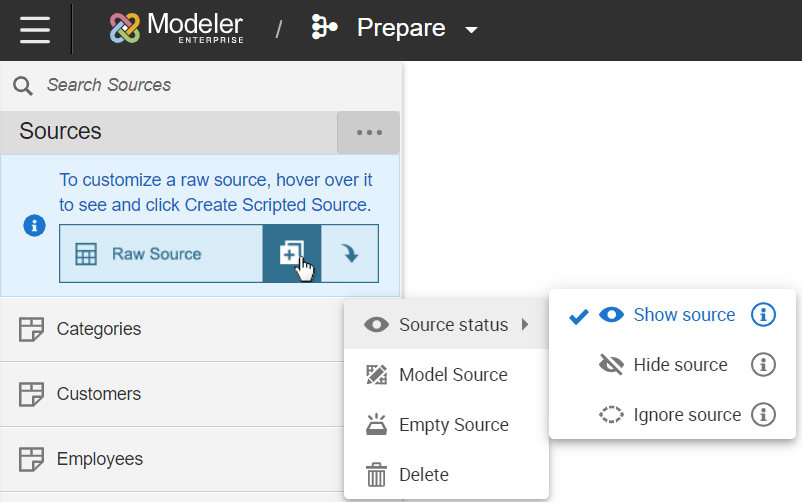Click Delete in the context menu
The image size is (802, 502).
click(x=423, y=475)
